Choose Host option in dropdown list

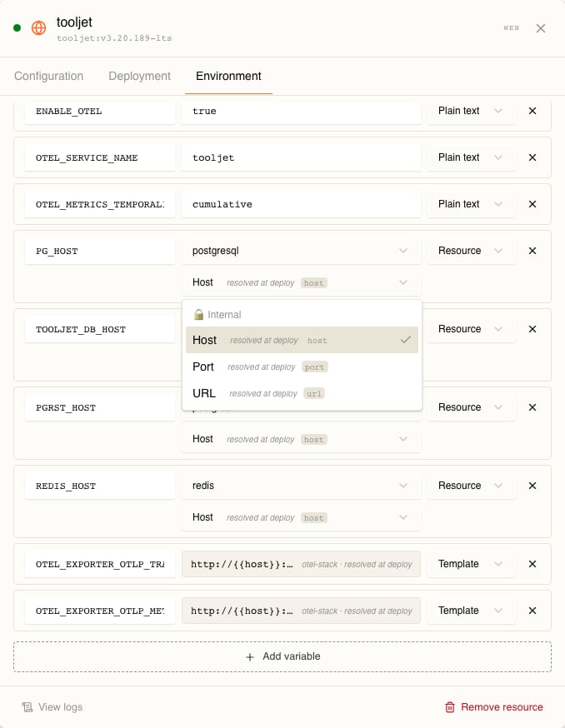302,340
